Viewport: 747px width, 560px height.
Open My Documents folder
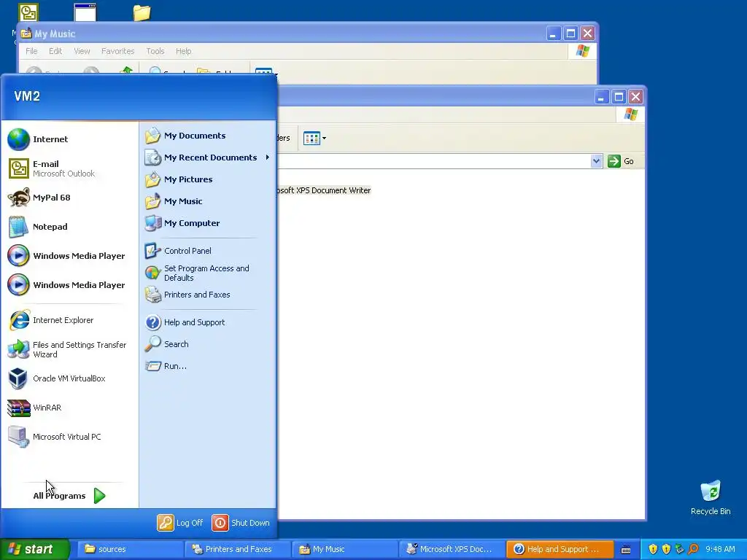(x=208, y=136)
